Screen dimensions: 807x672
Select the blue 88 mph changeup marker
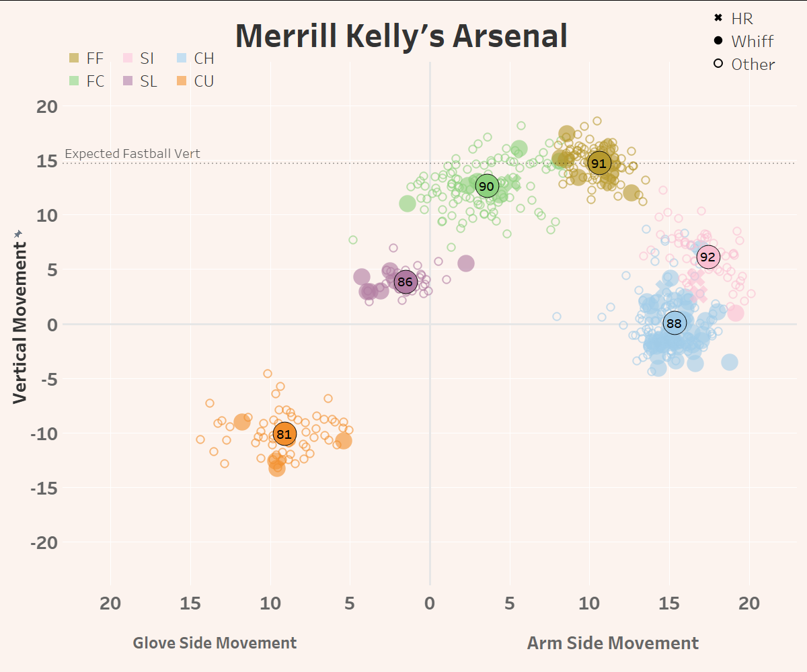tap(674, 324)
